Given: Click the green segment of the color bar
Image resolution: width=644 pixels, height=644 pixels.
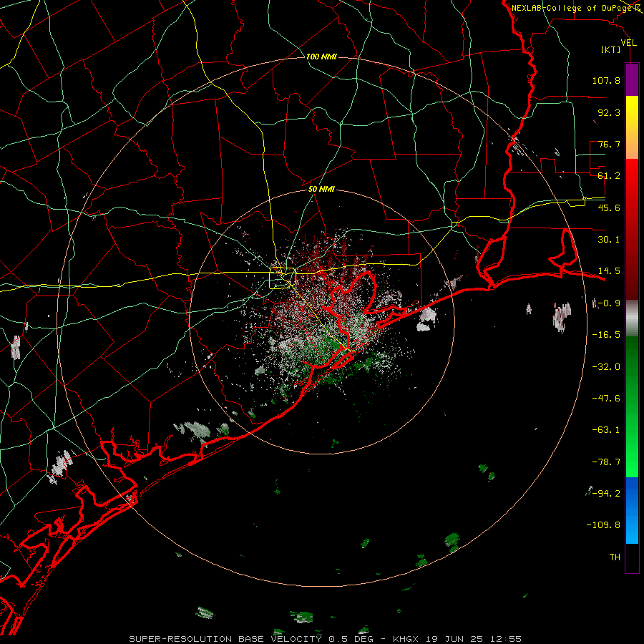Looking at the screenshot, I should pyautogui.click(x=632, y=406).
